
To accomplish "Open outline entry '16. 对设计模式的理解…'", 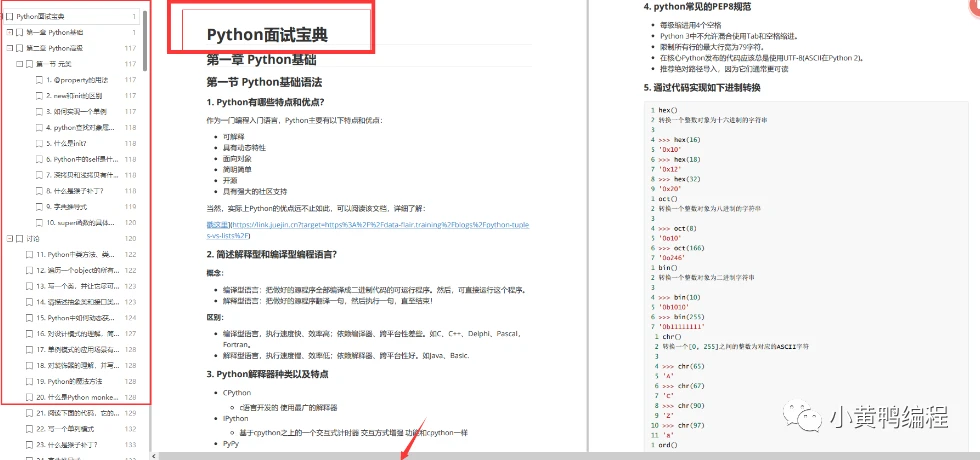I will tap(76, 334).
